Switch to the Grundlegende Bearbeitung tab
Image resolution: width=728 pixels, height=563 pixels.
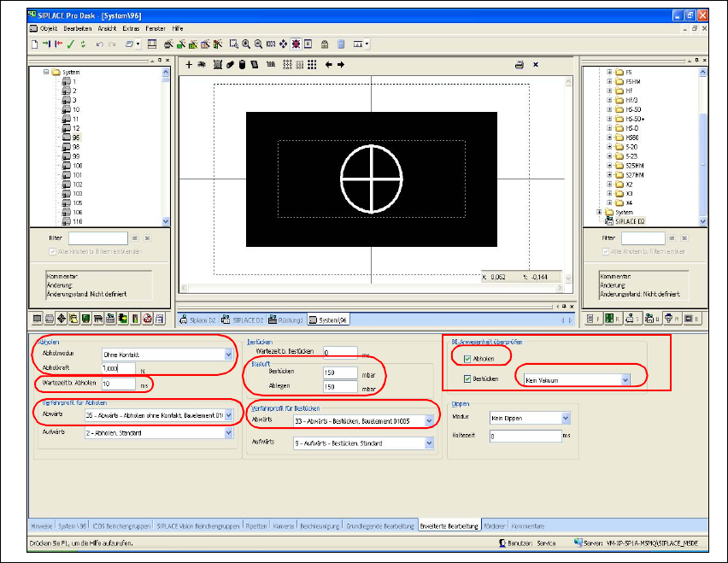point(380,525)
